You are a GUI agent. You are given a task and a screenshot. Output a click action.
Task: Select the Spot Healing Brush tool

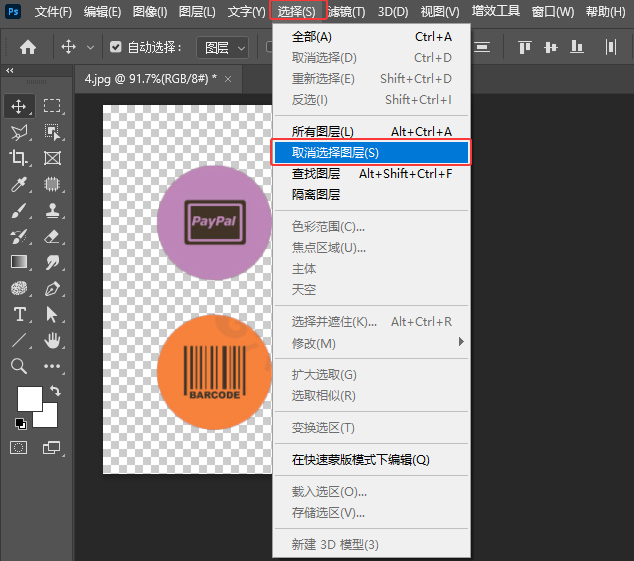[x=52, y=184]
